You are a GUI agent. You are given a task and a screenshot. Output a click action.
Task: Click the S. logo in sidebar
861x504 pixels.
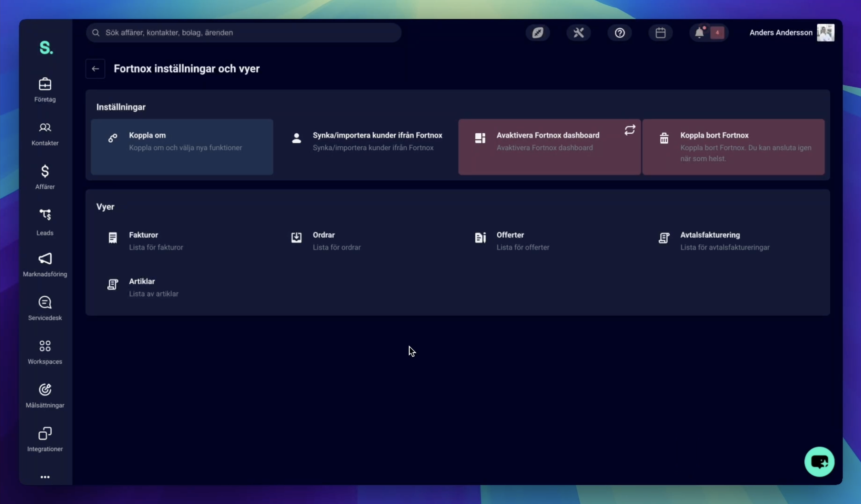coord(46,47)
